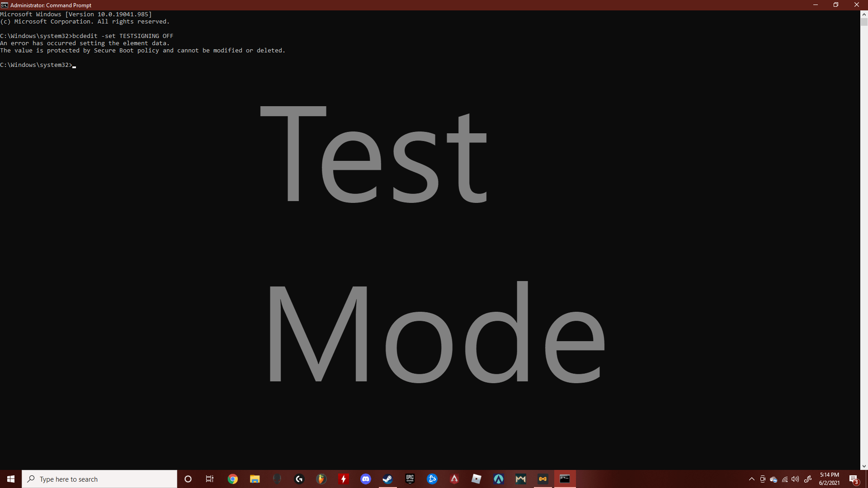Launch Discord from the taskbar
This screenshot has height=488, width=868.
(x=366, y=479)
